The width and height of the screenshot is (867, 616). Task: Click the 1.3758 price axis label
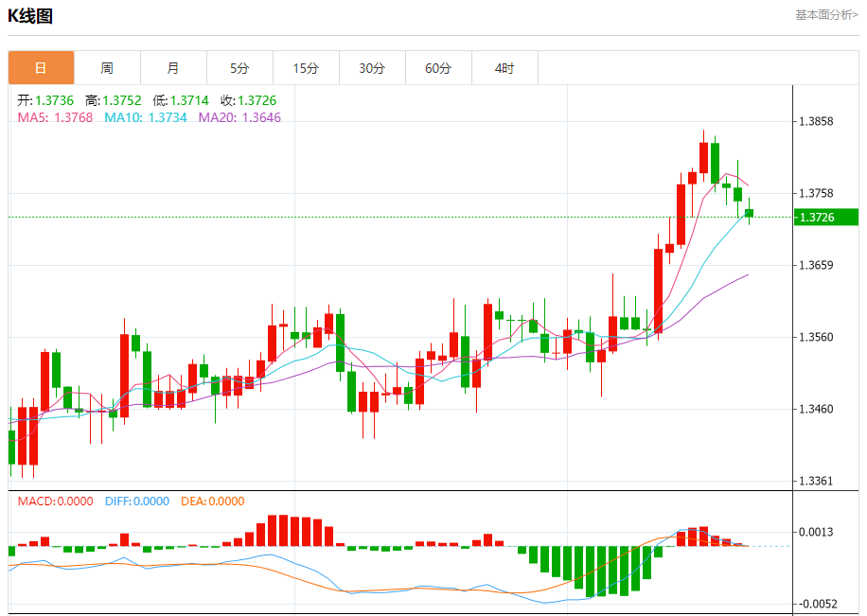click(x=816, y=194)
